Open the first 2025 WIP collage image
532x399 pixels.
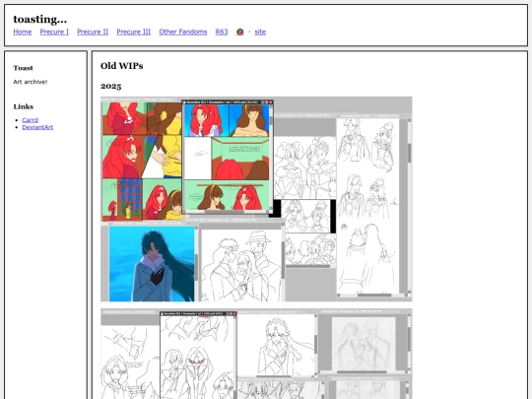tap(256, 199)
